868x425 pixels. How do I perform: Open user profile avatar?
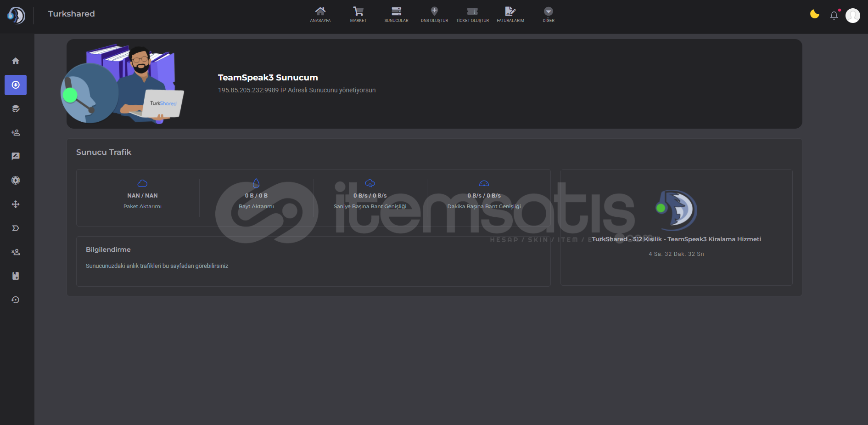pyautogui.click(x=853, y=16)
